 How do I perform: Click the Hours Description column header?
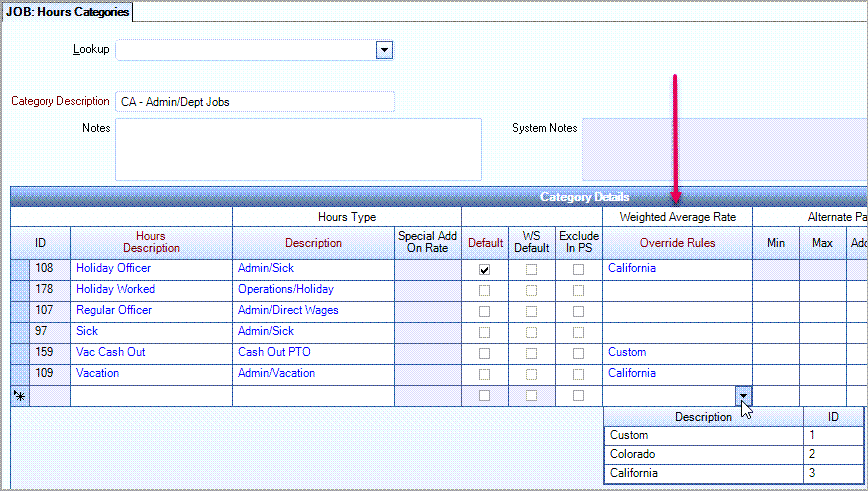[151, 242]
